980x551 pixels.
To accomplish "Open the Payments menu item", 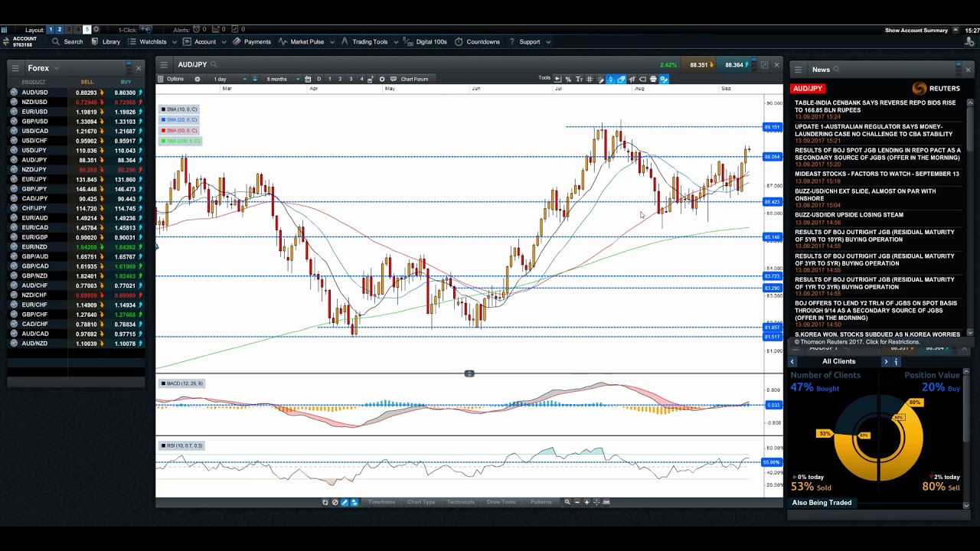I will [252, 41].
